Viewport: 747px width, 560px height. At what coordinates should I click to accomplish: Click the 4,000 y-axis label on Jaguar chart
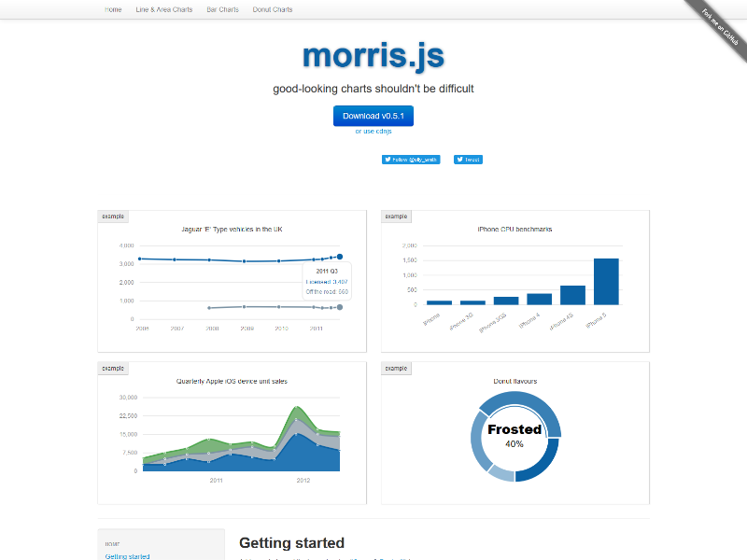[126, 245]
